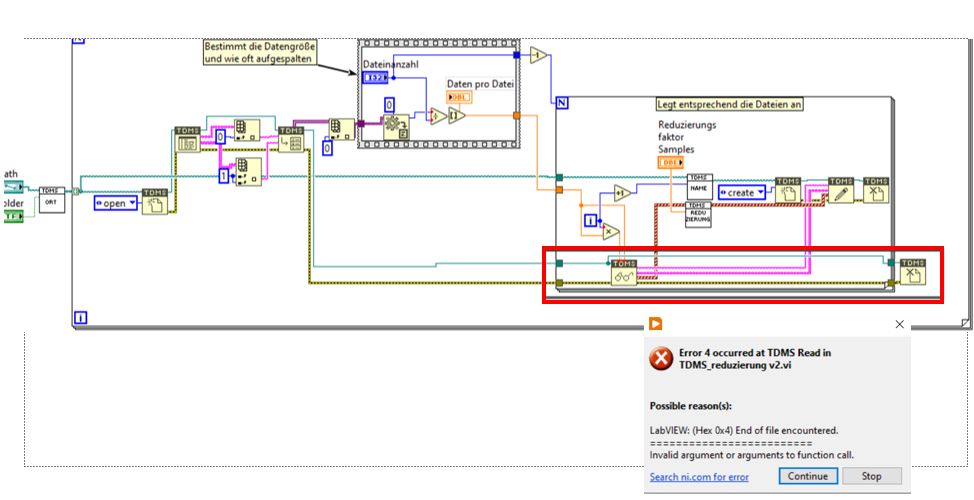Open the 'Search ni.com for error' link
974x500 pixels.
coord(699,477)
